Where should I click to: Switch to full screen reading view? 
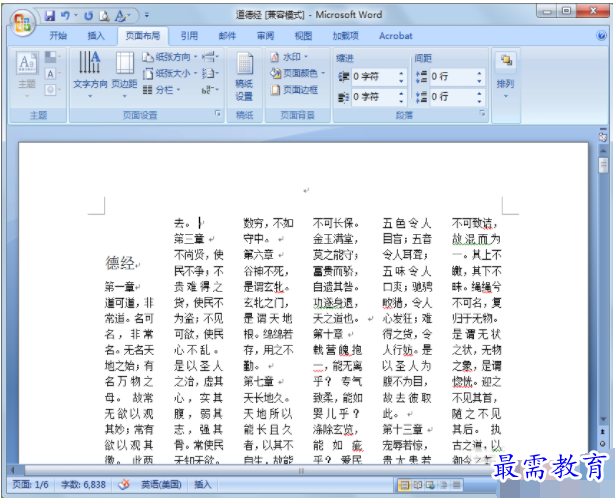(x=417, y=485)
